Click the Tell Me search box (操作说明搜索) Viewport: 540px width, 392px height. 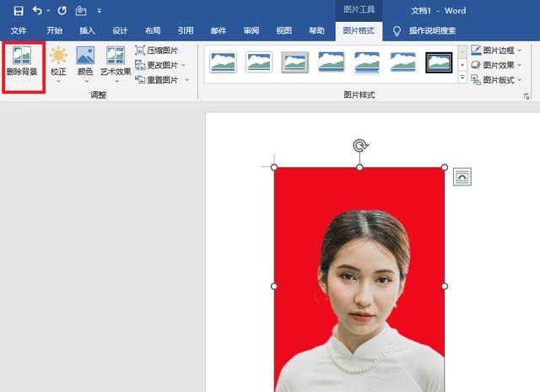click(432, 30)
